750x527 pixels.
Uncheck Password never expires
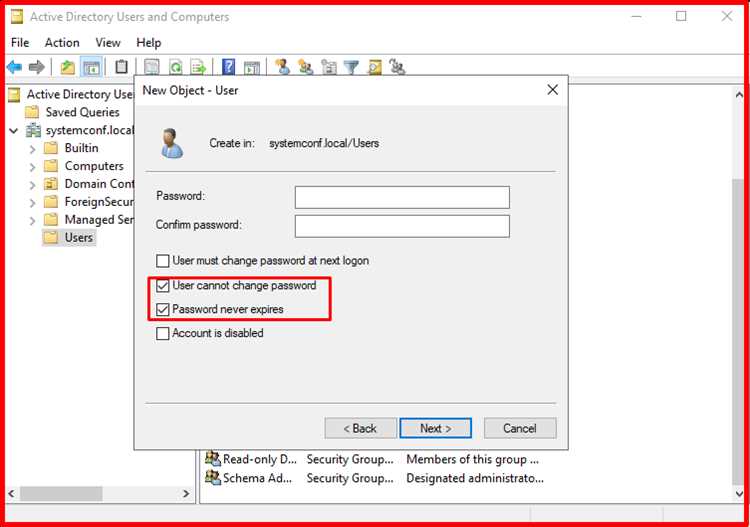pyautogui.click(x=163, y=309)
